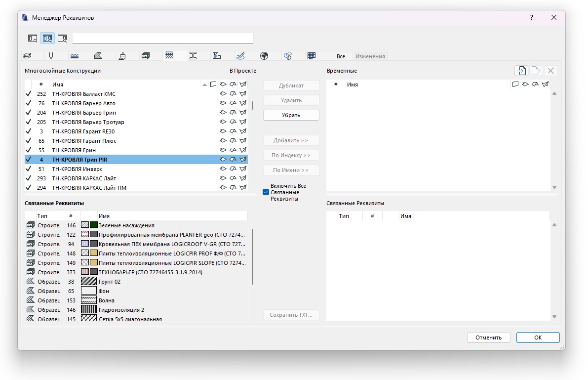This screenshot has height=380, width=588.
Task: Switch to the Все tab
Action: 341,56
